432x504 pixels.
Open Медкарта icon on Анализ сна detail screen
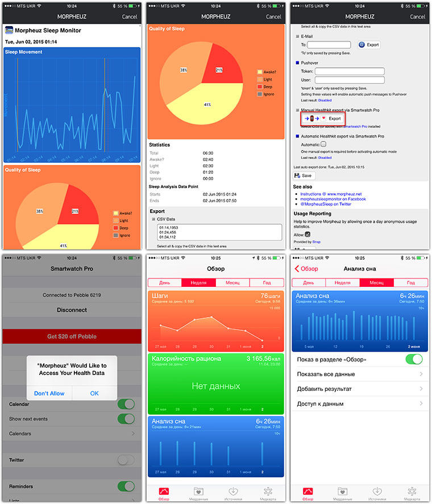412,491
